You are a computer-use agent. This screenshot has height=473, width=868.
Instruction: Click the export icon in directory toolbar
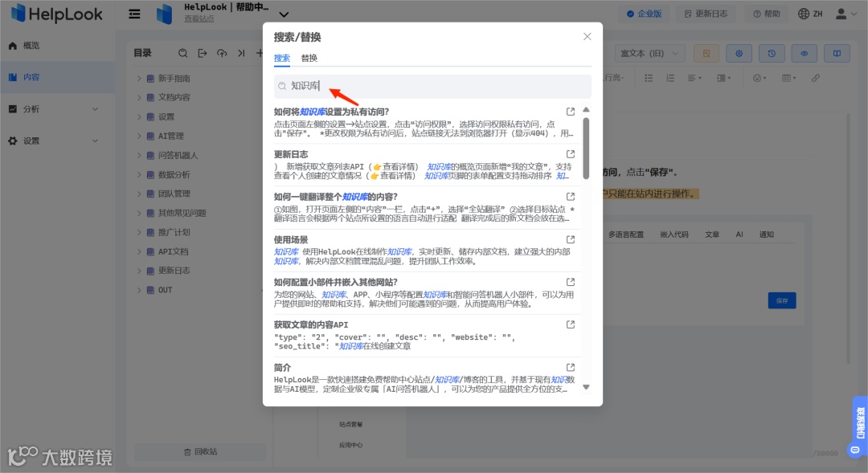tap(202, 53)
